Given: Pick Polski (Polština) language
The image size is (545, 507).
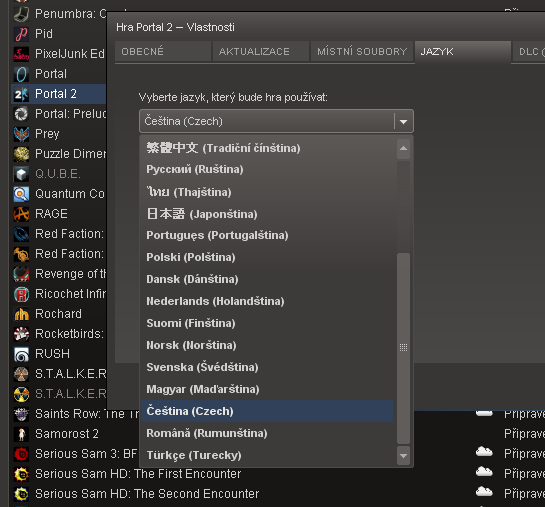Looking at the screenshot, I should [267, 257].
